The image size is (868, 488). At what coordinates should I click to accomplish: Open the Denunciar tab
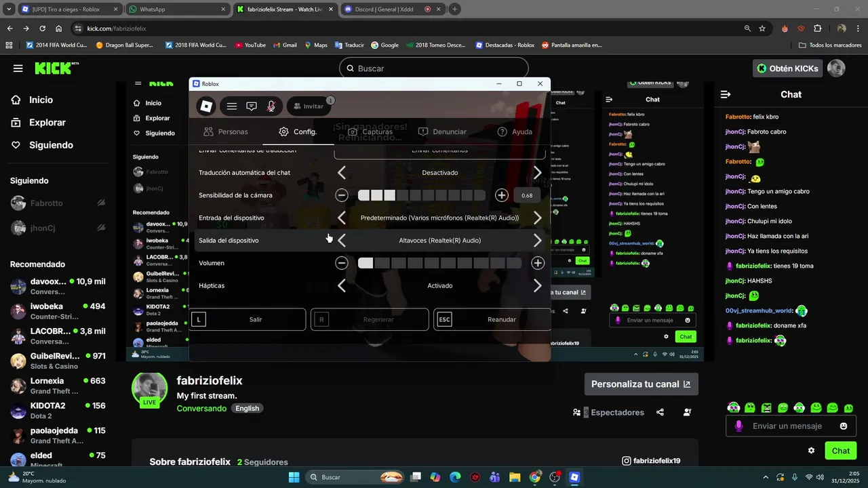(x=442, y=131)
